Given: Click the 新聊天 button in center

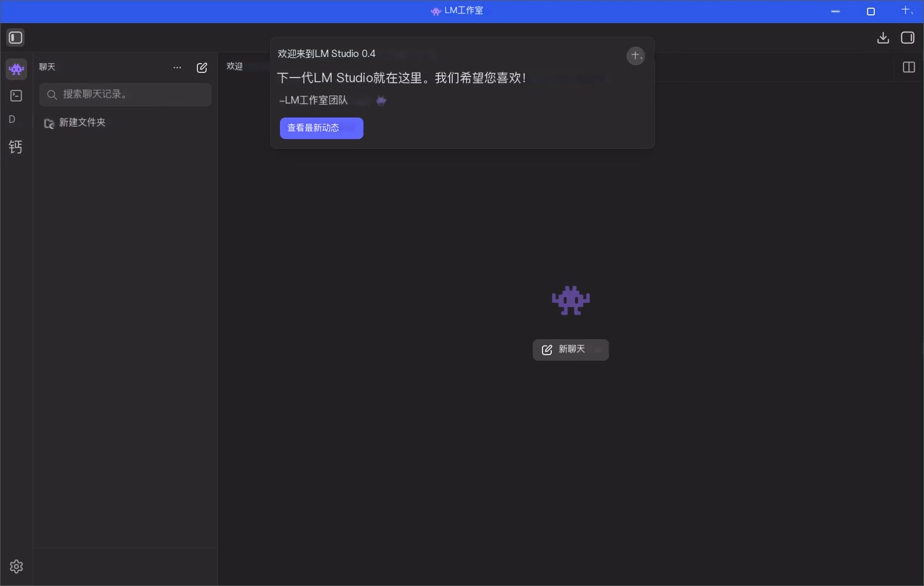Looking at the screenshot, I should 571,350.
